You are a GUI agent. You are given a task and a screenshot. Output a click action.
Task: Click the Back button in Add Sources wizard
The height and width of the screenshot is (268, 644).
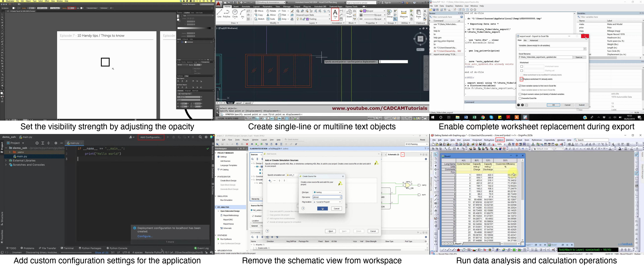(330, 231)
